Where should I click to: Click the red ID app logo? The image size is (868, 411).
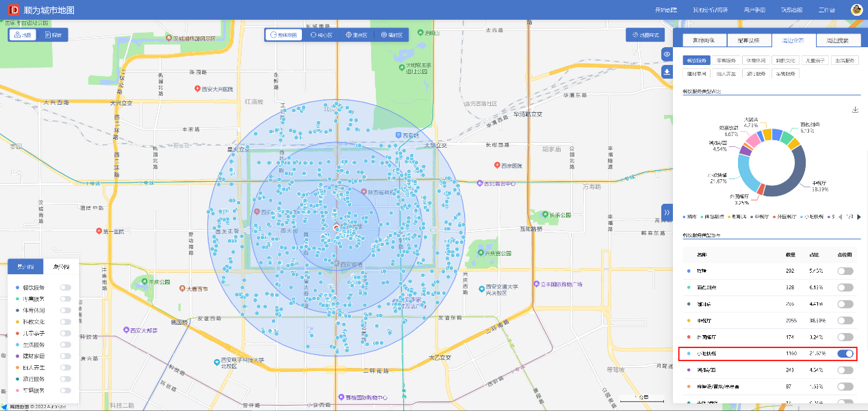pyautogui.click(x=13, y=10)
